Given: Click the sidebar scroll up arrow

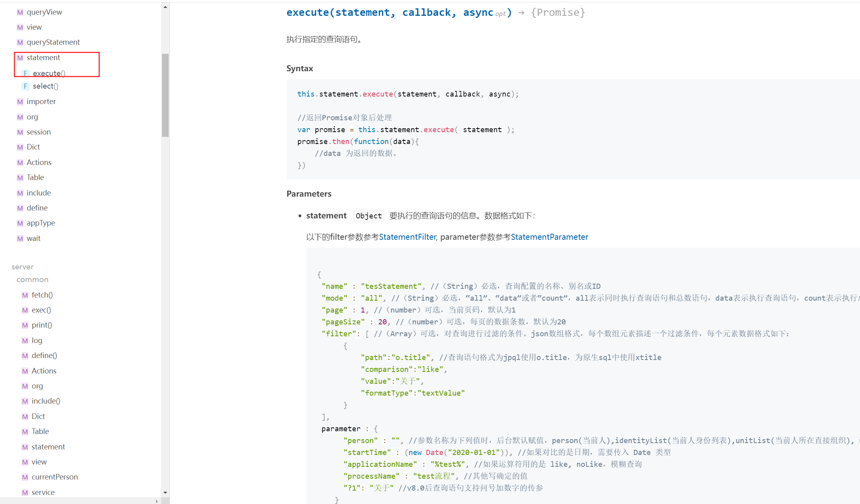Looking at the screenshot, I should coord(165,7).
